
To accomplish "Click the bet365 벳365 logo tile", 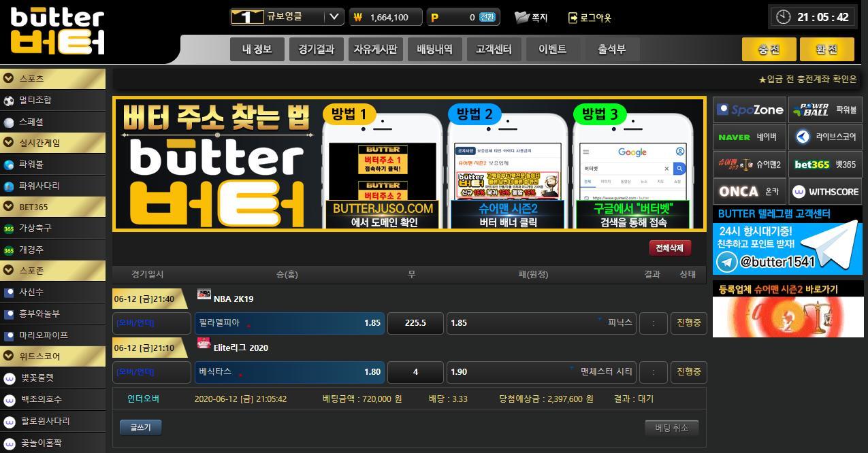I will (x=825, y=165).
